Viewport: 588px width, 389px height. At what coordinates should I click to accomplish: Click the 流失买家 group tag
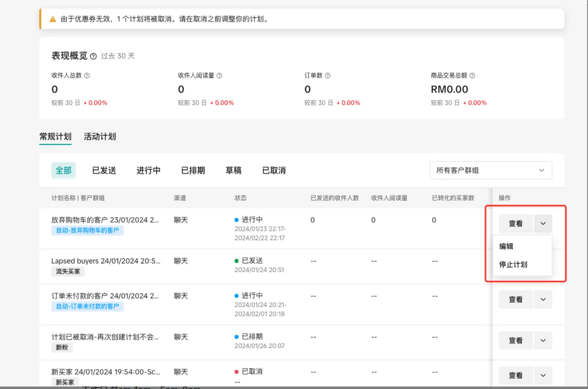(x=68, y=271)
